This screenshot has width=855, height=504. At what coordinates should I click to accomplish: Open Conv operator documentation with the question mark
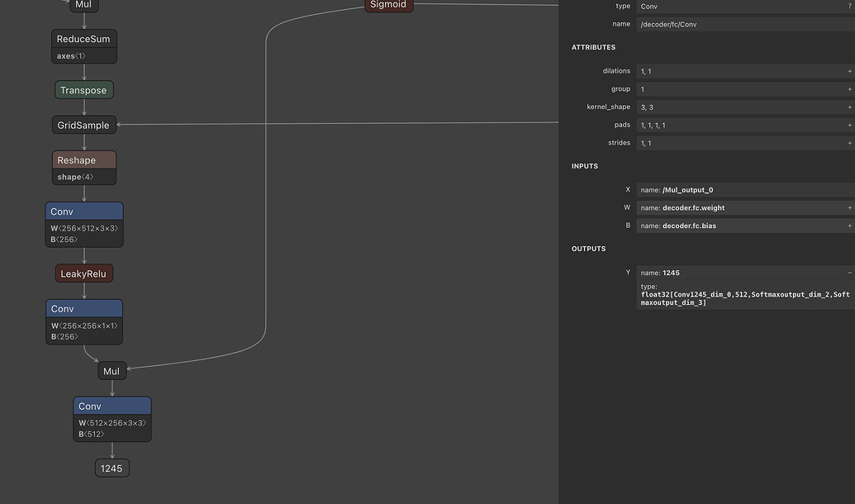pyautogui.click(x=849, y=7)
